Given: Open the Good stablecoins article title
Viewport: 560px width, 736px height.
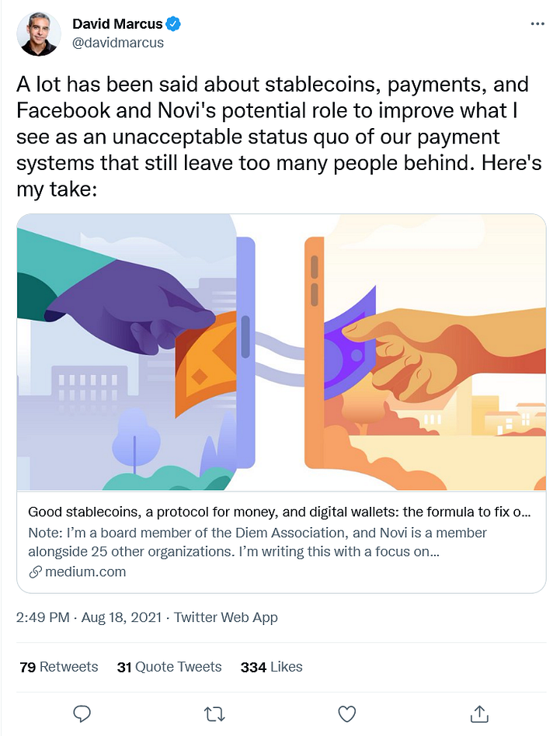Looking at the screenshot, I should coord(280,512).
